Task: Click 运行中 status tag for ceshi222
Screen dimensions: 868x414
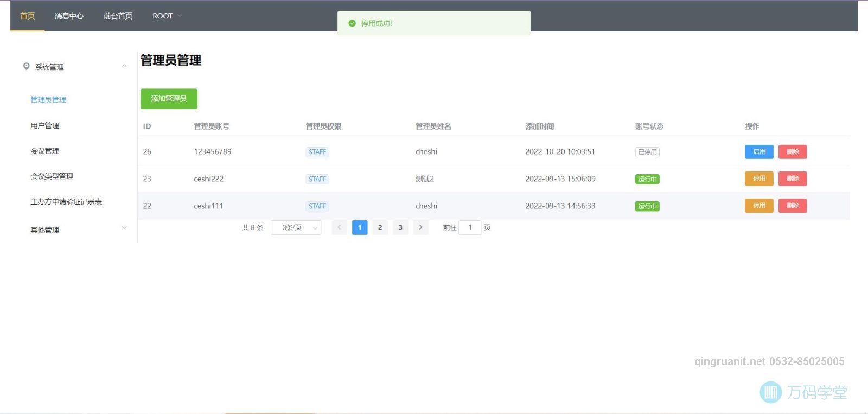Action: (x=647, y=179)
